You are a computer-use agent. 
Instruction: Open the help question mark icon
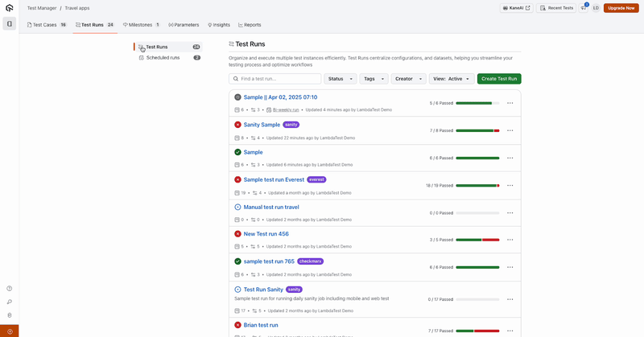[9, 288]
